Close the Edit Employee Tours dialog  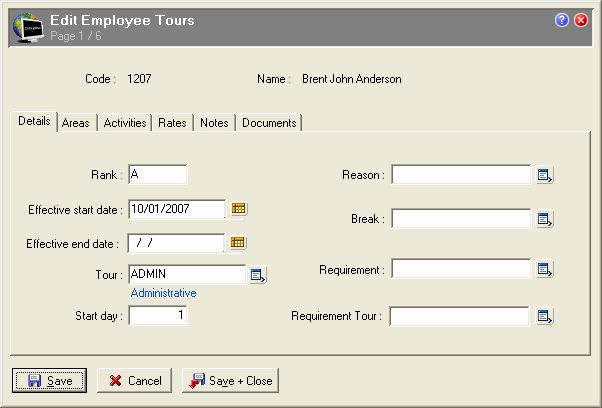pos(581,20)
